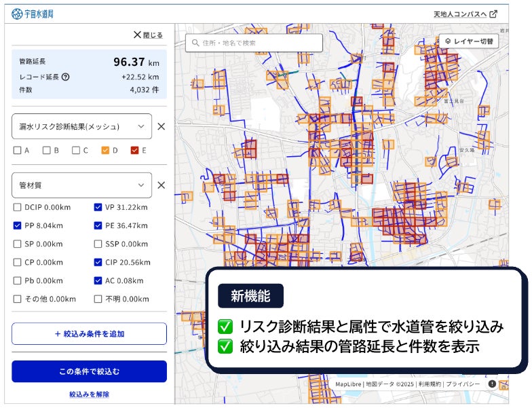This screenshot has width=532, height=408.
Task: Check risk grade A checkbox
Action: (x=17, y=151)
